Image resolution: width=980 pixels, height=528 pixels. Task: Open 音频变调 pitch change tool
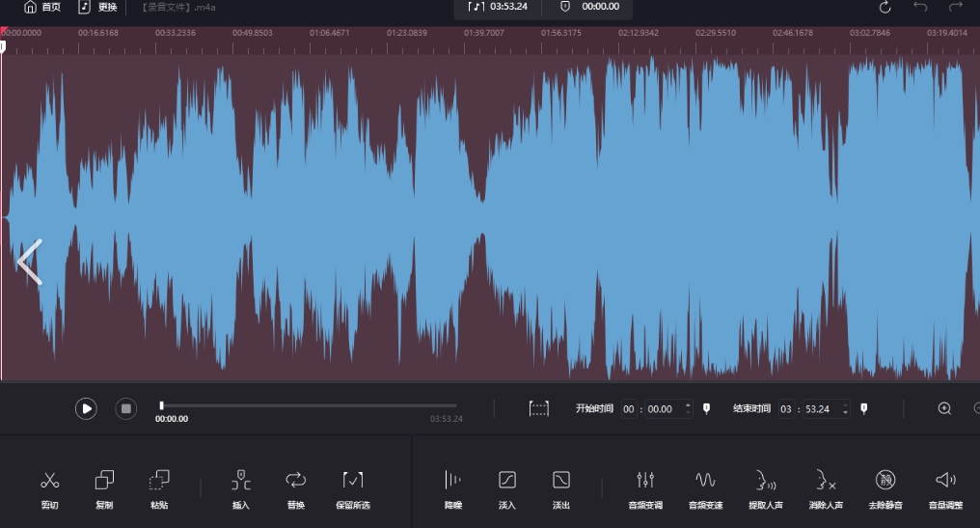click(645, 488)
